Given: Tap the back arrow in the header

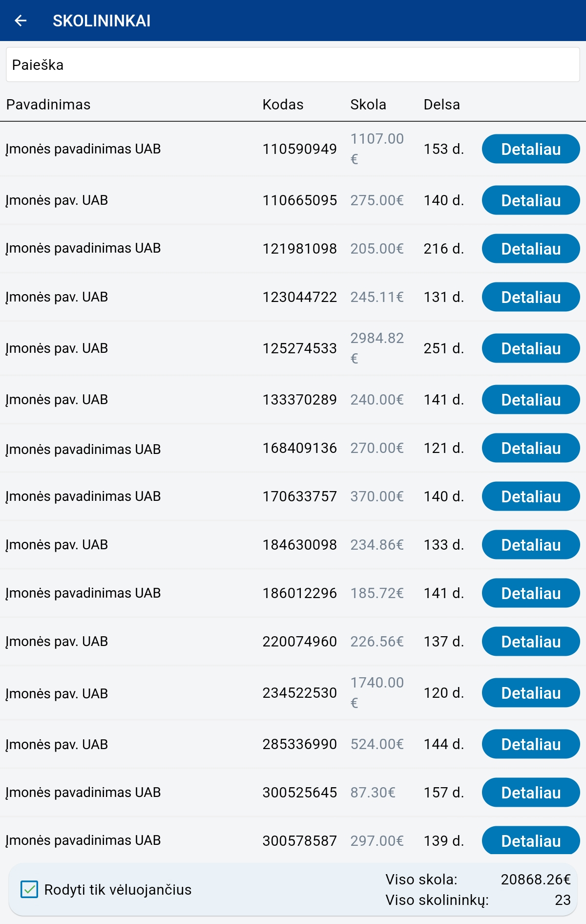Looking at the screenshot, I should pos(21,21).
